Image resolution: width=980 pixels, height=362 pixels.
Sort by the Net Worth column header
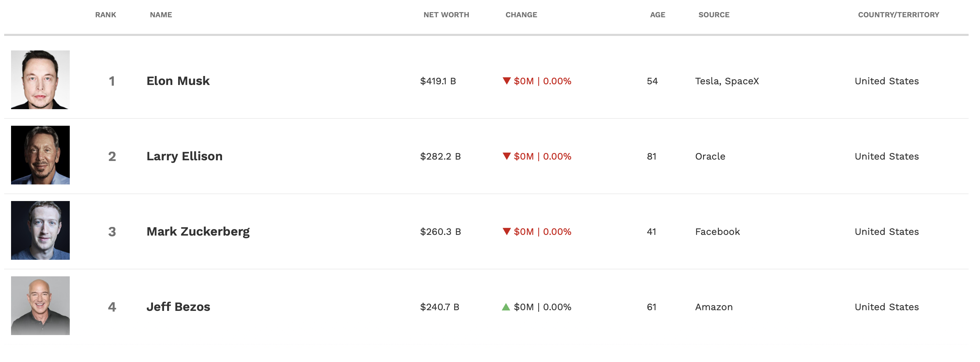(x=446, y=15)
